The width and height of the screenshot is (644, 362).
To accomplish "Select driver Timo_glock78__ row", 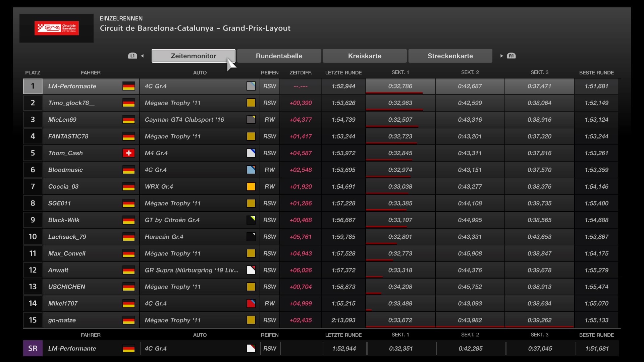I will click(71, 103).
